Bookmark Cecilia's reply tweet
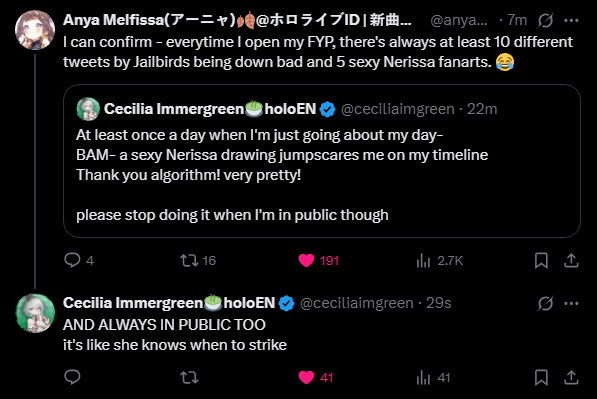This screenshot has height=399, width=597. click(x=541, y=378)
